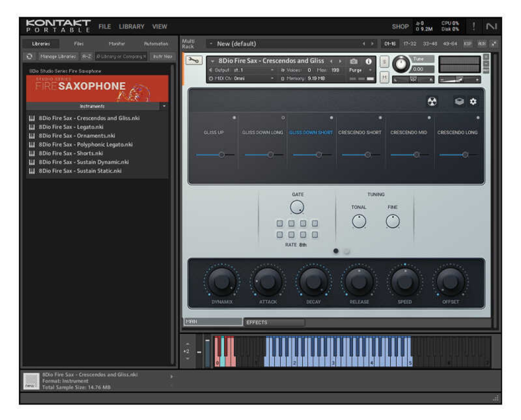Viewport: 521px width, 420px height.
Task: Click Manage Libraries button
Action: [x=58, y=56]
